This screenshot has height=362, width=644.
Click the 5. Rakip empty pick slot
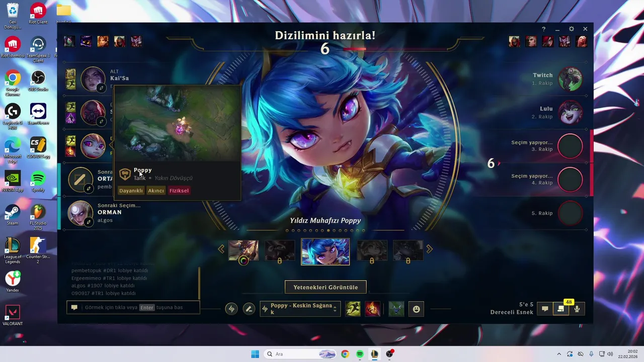tap(570, 213)
